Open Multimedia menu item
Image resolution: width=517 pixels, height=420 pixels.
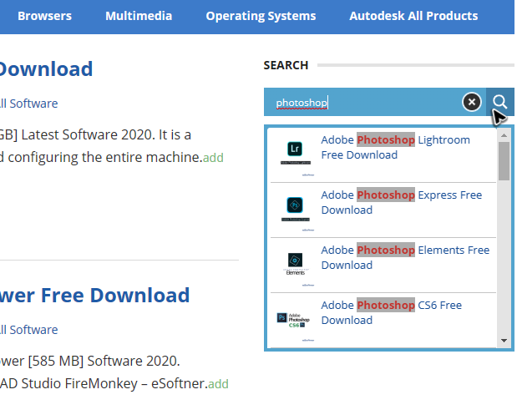point(139,16)
